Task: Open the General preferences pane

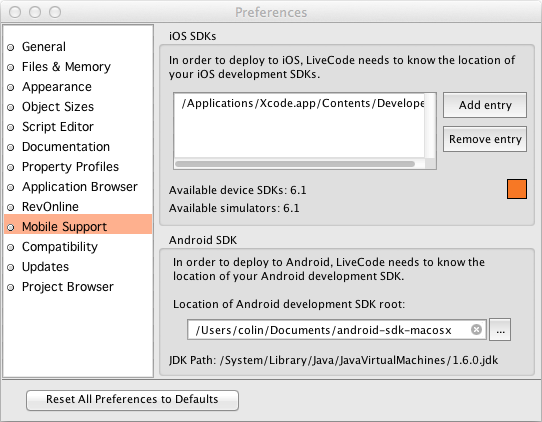Action: [x=44, y=47]
